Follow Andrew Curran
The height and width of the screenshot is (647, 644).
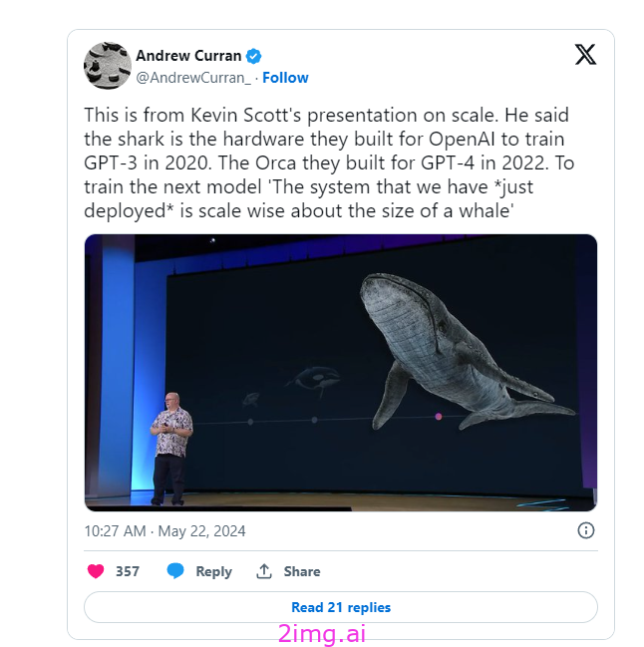tap(285, 78)
